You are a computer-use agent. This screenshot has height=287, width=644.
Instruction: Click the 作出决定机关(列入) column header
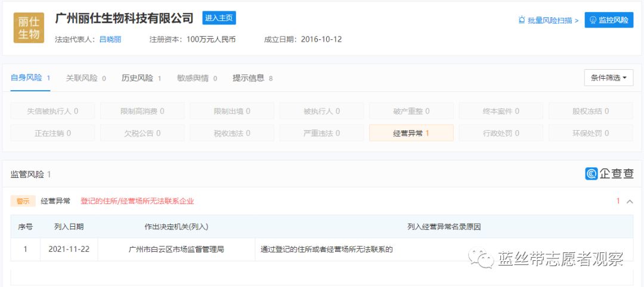click(x=177, y=227)
